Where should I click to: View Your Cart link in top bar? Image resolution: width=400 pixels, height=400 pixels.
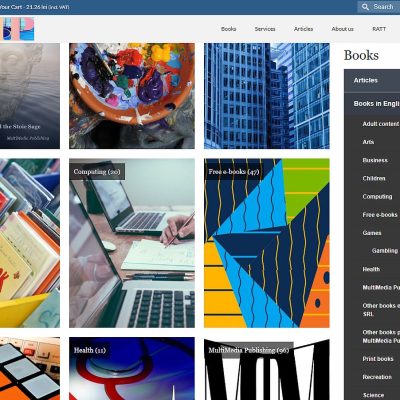tap(35, 7)
